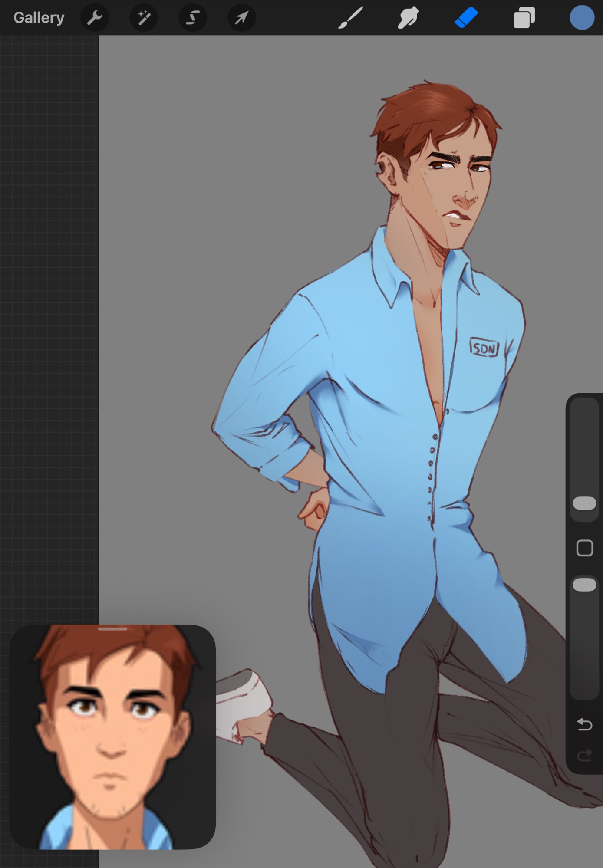Activate the Transform arrow tool
This screenshot has height=868, width=603.
pyautogui.click(x=242, y=18)
